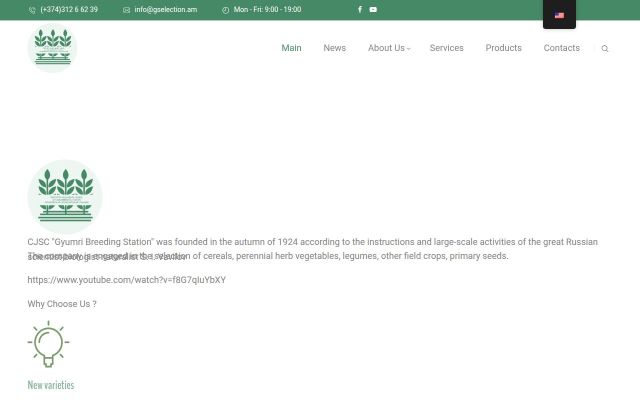Click the phone icon in top bar
This screenshot has width=640, height=400.
click(x=32, y=10)
